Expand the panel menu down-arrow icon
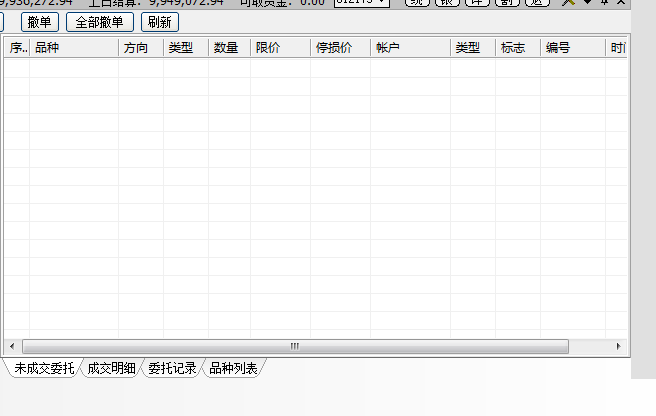The width and height of the screenshot is (656, 416). (587, 3)
